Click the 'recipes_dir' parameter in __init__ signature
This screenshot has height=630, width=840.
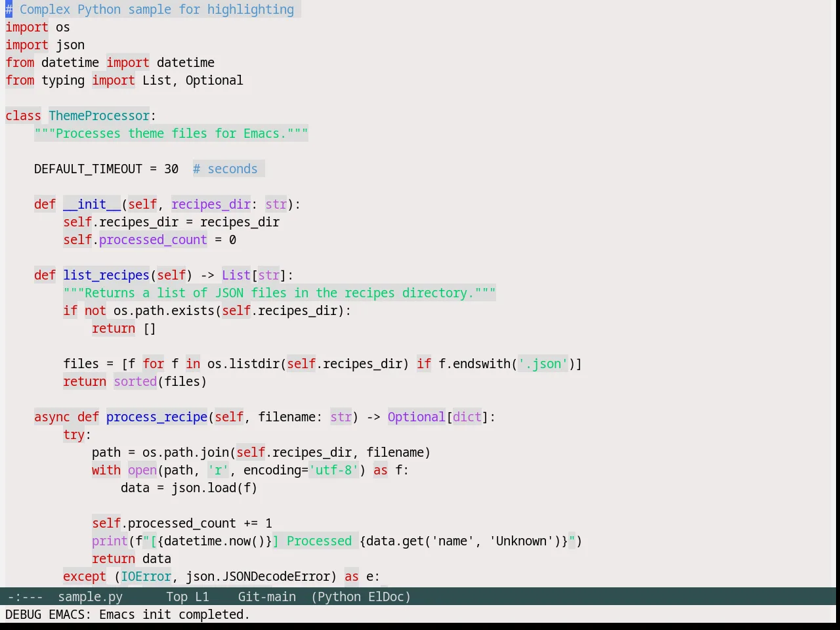point(211,204)
